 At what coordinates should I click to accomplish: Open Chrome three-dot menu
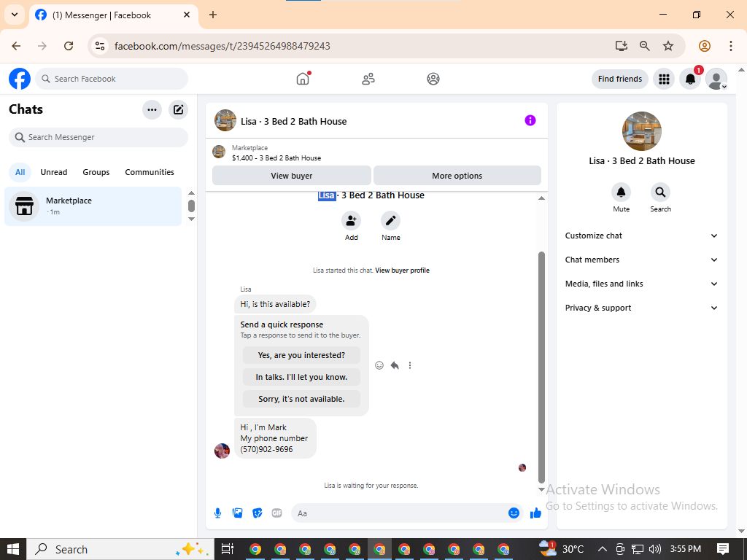[731, 46]
